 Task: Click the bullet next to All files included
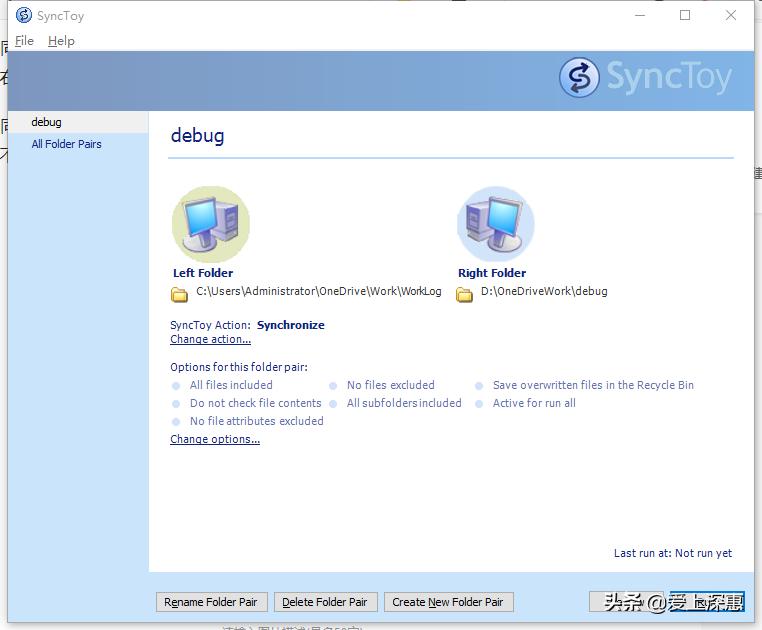[x=177, y=386]
